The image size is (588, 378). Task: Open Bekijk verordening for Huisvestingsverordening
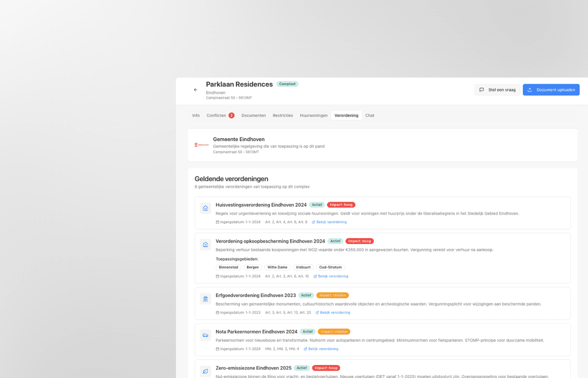[329, 222]
